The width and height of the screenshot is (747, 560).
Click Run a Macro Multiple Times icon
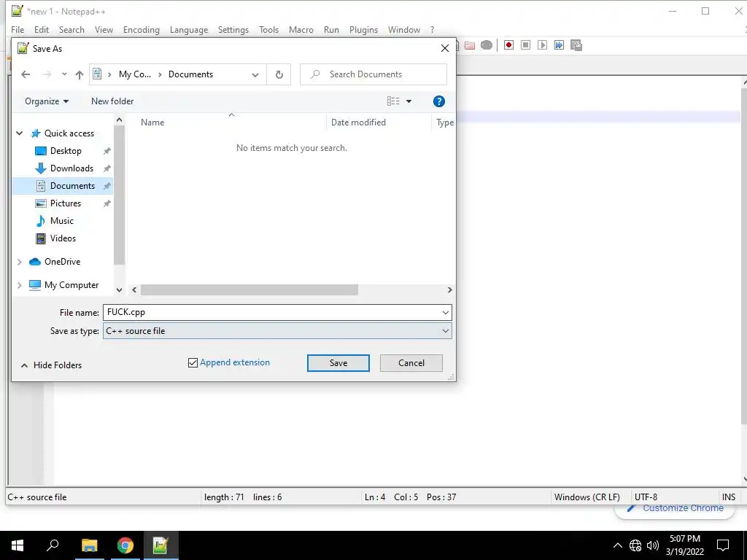click(559, 45)
